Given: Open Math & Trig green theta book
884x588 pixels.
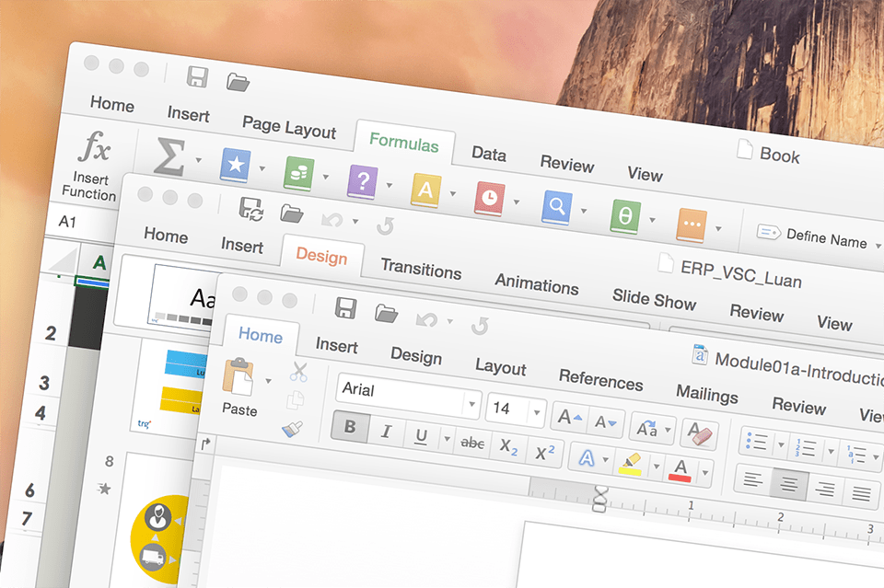Looking at the screenshot, I should coord(625,216).
